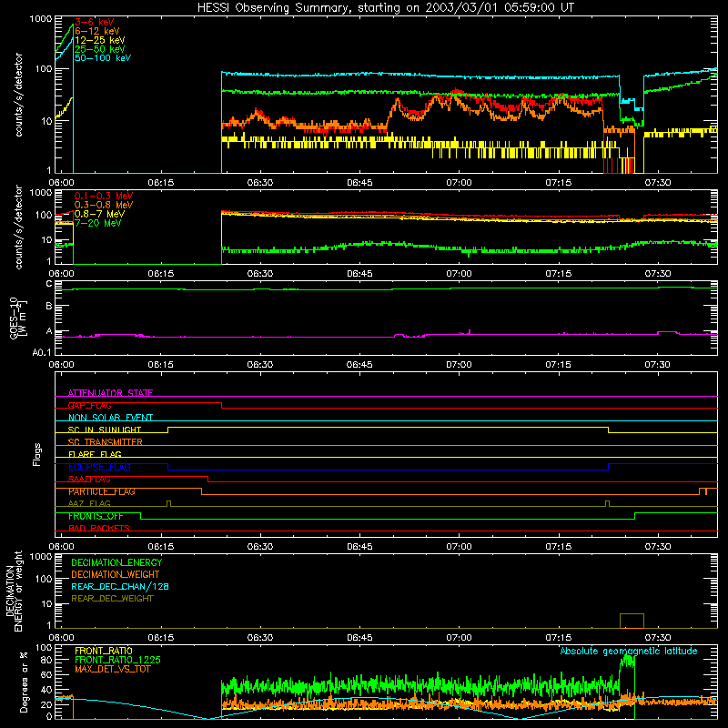728x728 pixels.
Task: Click the "06:45" tick label under the Flags panel
Action: [359, 547]
